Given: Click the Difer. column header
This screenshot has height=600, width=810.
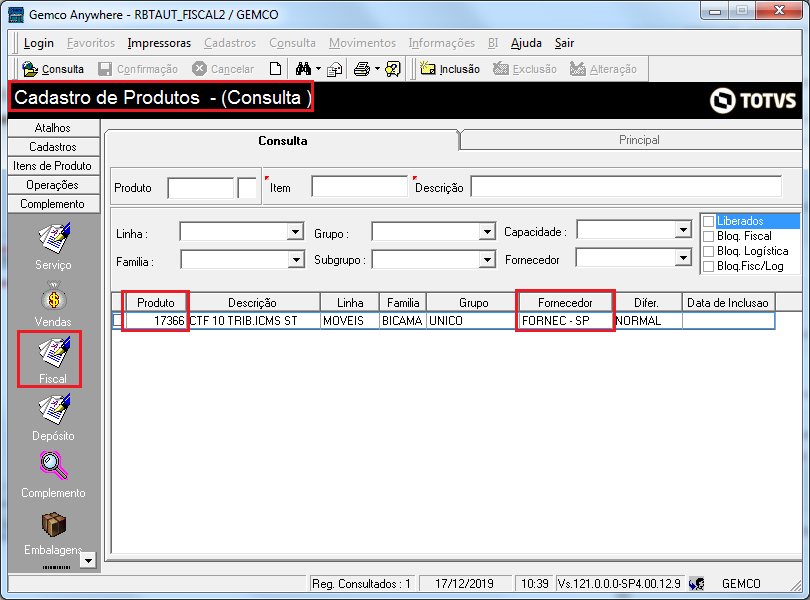Looking at the screenshot, I should point(647,302).
